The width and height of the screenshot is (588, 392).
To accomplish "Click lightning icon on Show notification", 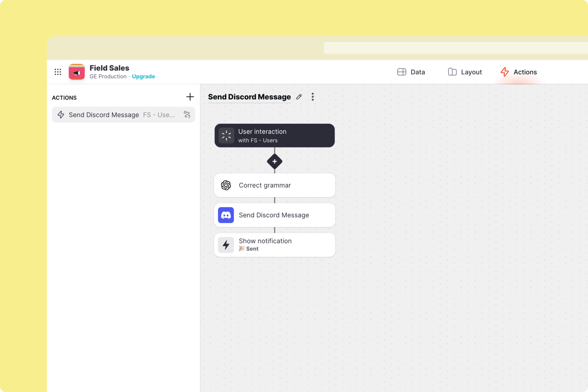I will 226,245.
